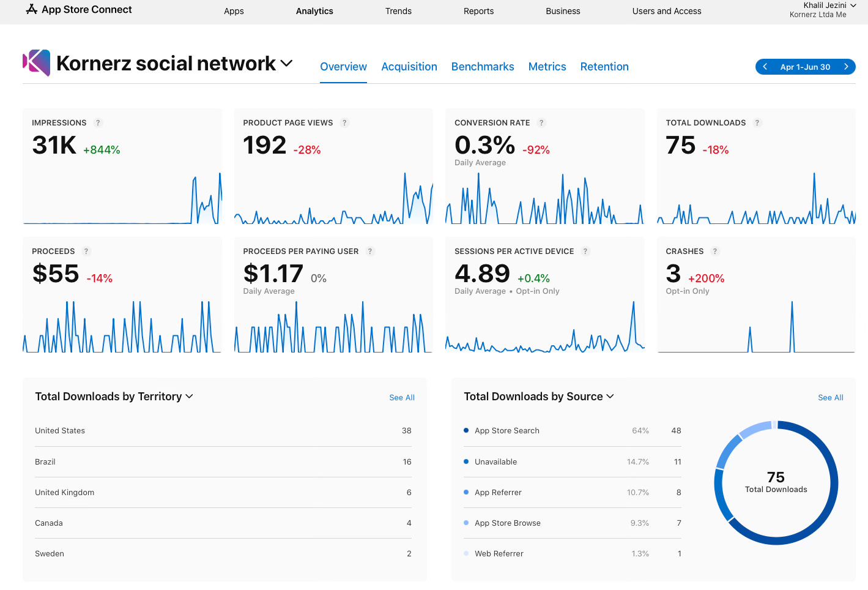Click the Kornerz app icon
The width and height of the screenshot is (868, 590).
point(36,62)
